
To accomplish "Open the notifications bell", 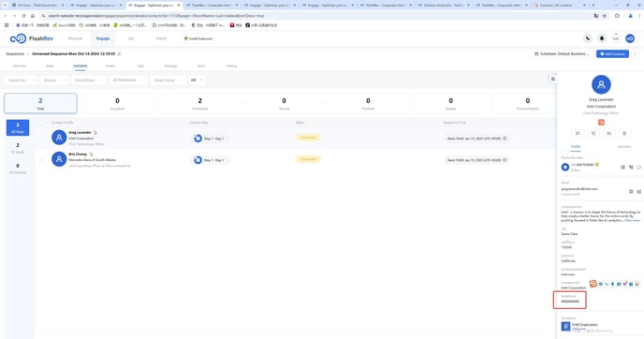I will tap(602, 38).
